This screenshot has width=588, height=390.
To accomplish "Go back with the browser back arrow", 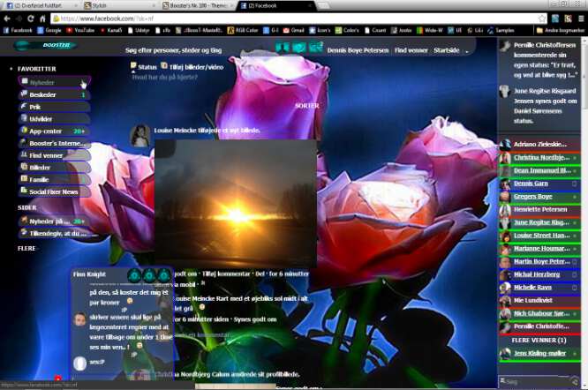I will pyautogui.click(x=7, y=19).
